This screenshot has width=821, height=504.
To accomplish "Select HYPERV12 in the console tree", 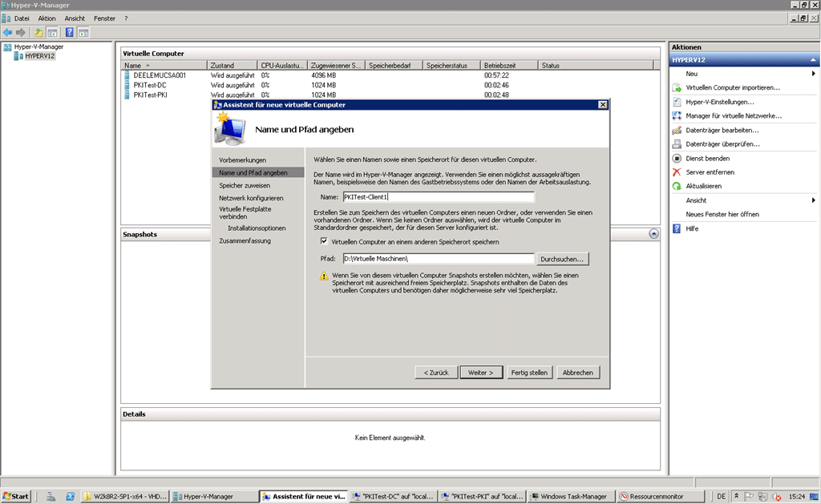I will click(40, 56).
